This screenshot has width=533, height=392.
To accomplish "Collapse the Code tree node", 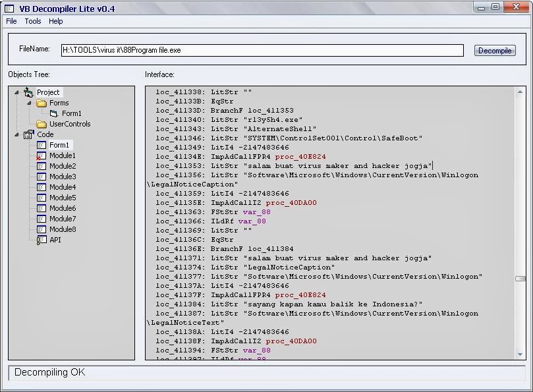I will point(16,134).
